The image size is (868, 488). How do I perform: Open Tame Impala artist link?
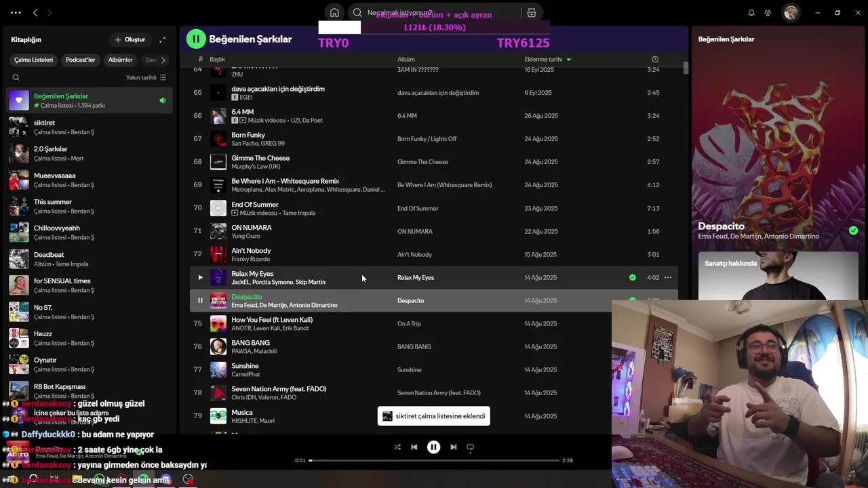299,213
